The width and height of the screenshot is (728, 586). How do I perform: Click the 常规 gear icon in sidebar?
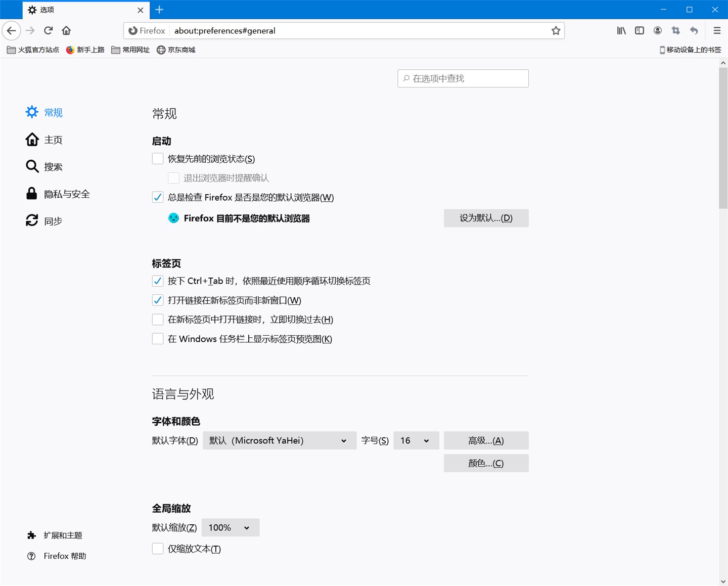point(32,112)
